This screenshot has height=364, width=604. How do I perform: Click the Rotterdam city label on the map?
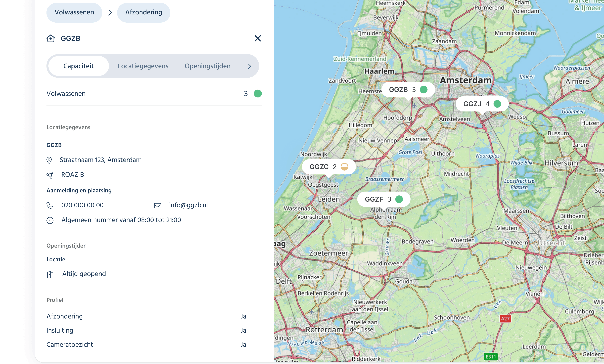[324, 330]
